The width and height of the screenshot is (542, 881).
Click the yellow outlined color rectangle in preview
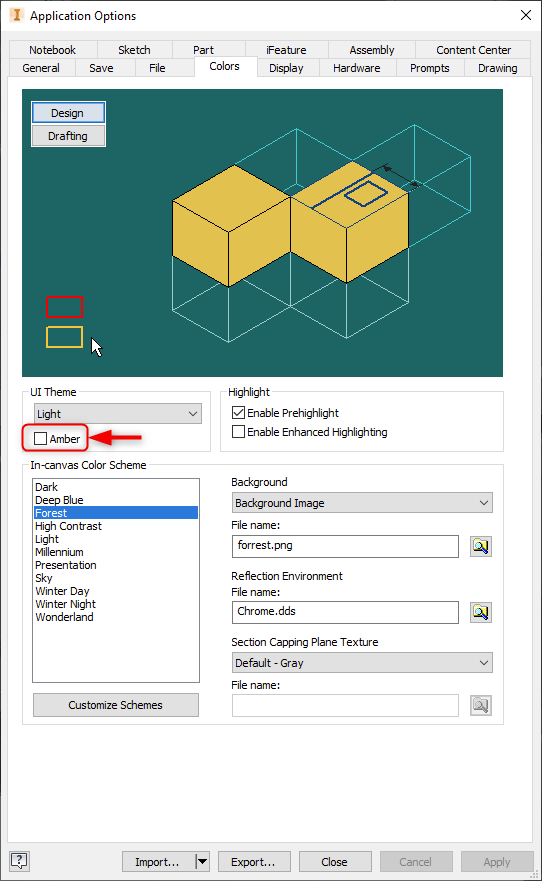click(64, 337)
